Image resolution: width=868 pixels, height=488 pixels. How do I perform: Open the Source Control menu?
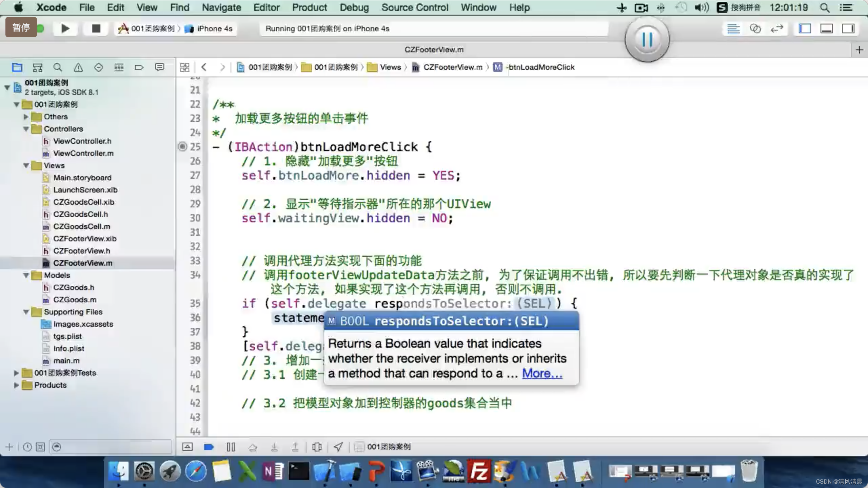pos(415,7)
